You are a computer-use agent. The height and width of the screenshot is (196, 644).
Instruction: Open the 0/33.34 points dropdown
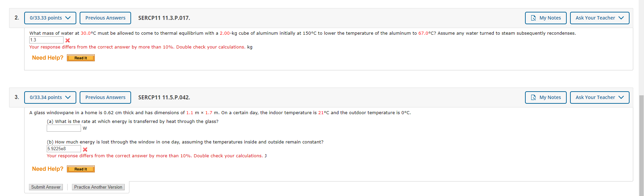tap(50, 97)
